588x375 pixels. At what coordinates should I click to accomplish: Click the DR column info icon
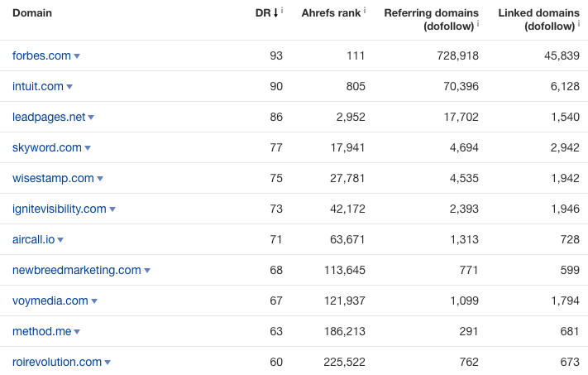tap(282, 10)
